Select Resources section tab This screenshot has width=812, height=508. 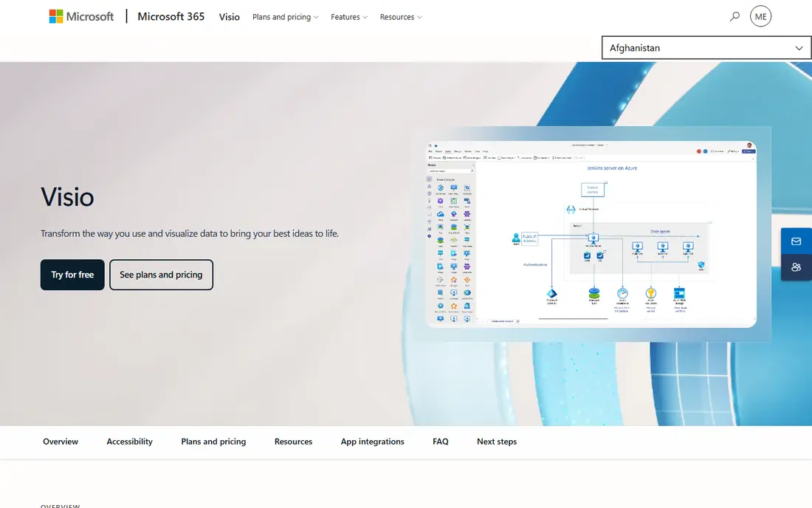tap(293, 442)
